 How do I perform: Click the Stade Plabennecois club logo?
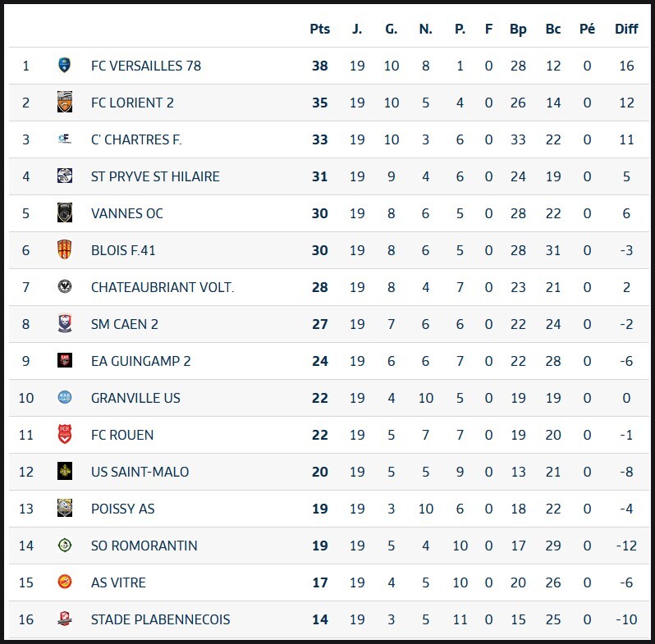click(65, 619)
